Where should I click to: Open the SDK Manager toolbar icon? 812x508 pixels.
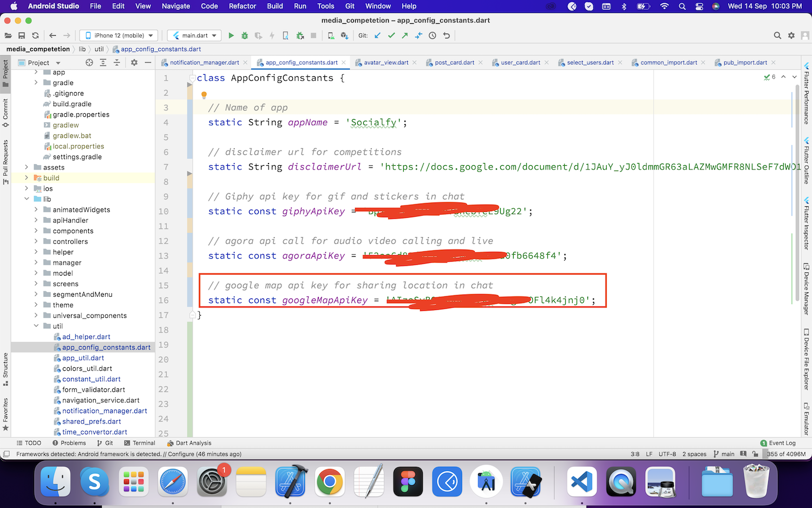(344, 36)
